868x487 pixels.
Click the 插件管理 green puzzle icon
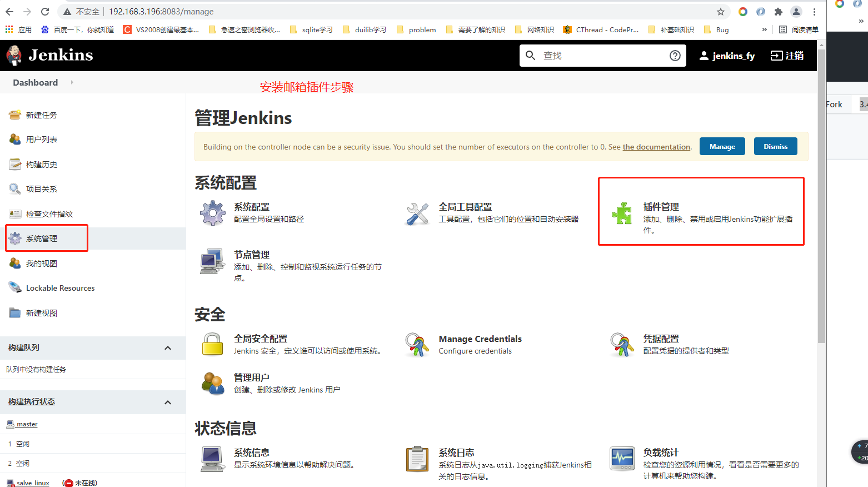pos(622,213)
